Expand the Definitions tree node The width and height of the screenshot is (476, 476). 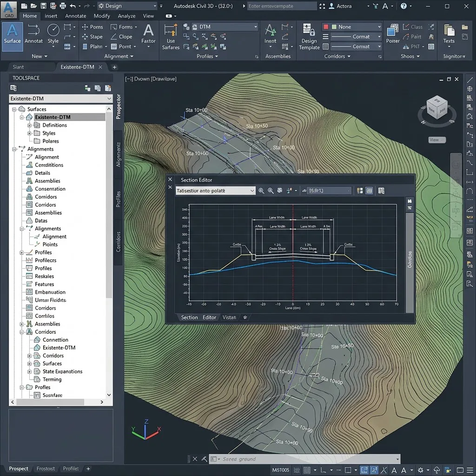(x=29, y=125)
